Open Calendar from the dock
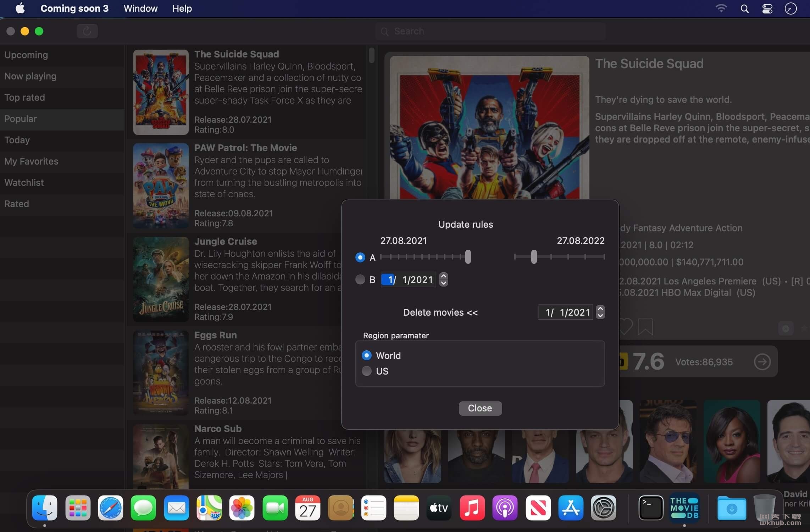 coord(308,508)
